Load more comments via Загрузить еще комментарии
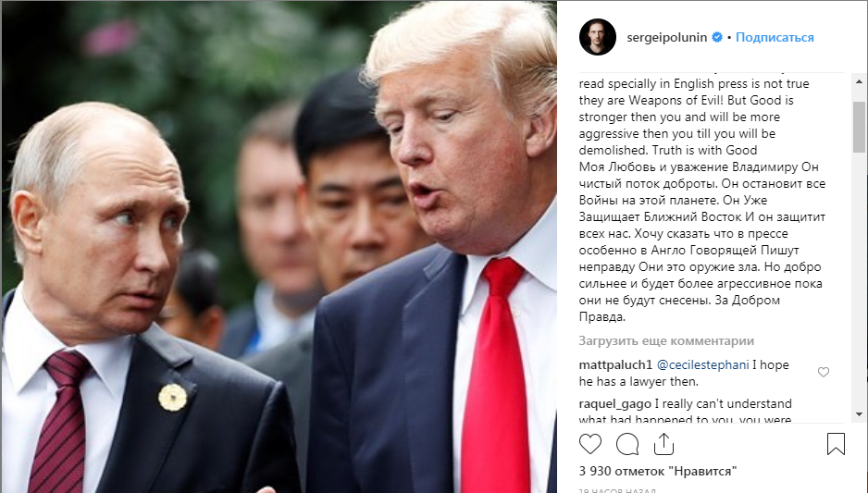868x493 pixels. click(x=666, y=340)
